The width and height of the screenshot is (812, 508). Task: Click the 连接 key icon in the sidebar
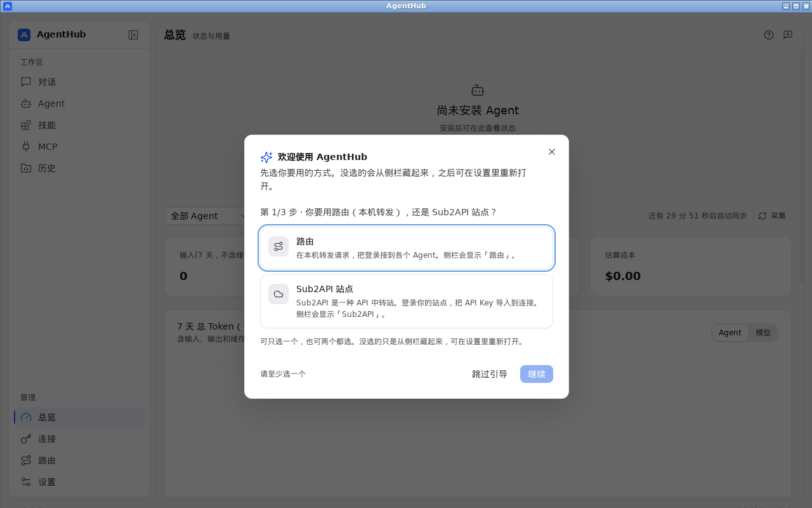point(26,439)
